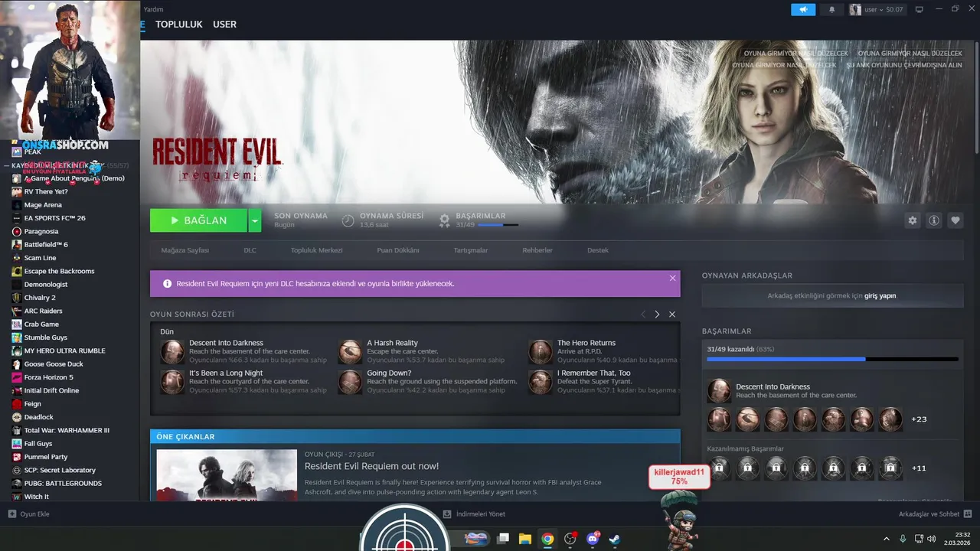The image size is (980, 551).
Task: Open A Harsh Reality achievement icon
Action: (x=350, y=351)
